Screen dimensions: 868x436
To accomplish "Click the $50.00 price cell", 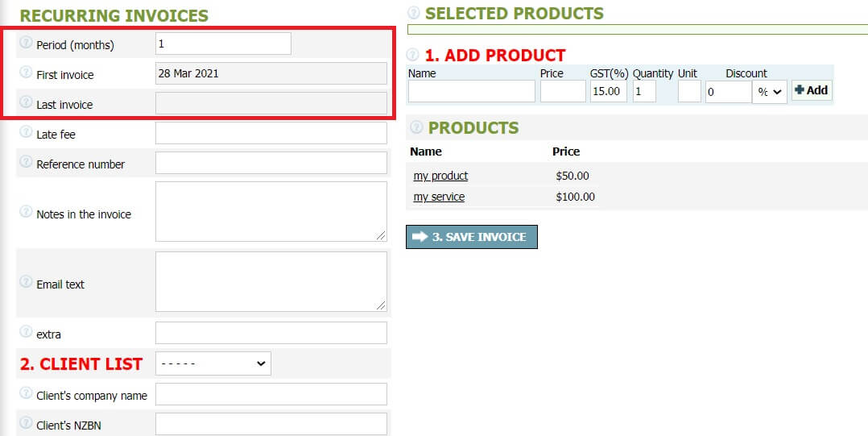I will 572,176.
